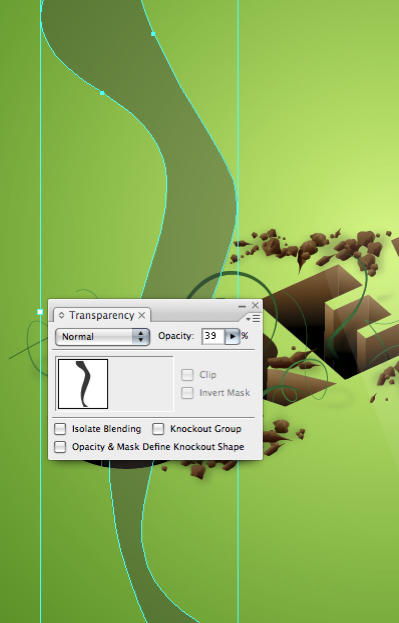Click the top anchor point near path's right edge
The height and width of the screenshot is (623, 399).
pos(153,34)
